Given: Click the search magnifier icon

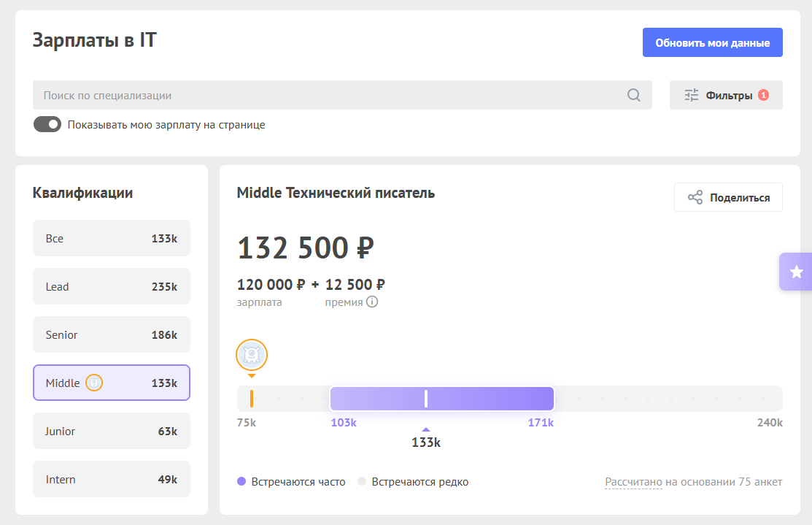Looking at the screenshot, I should 633,95.
